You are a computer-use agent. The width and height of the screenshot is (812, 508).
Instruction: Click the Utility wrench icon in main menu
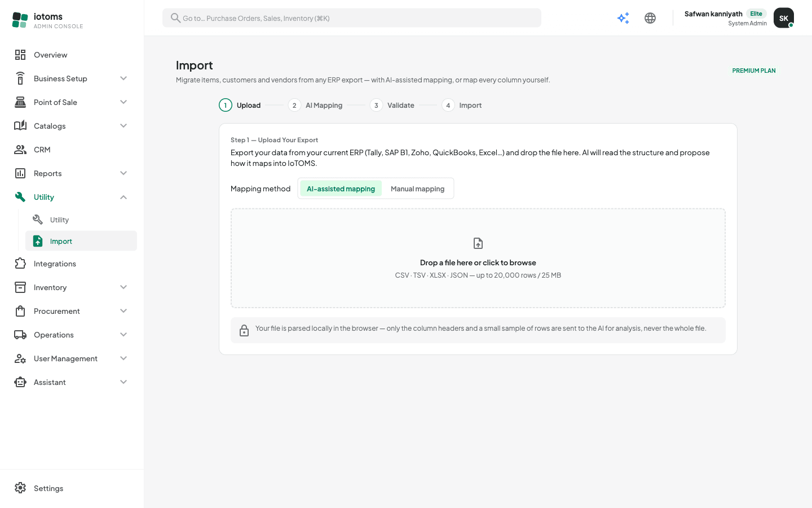tap(20, 197)
